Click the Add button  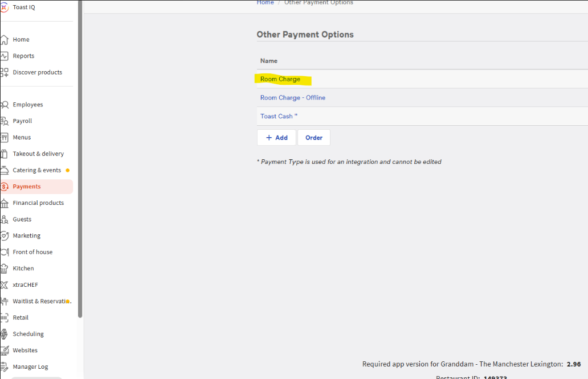[x=277, y=138]
